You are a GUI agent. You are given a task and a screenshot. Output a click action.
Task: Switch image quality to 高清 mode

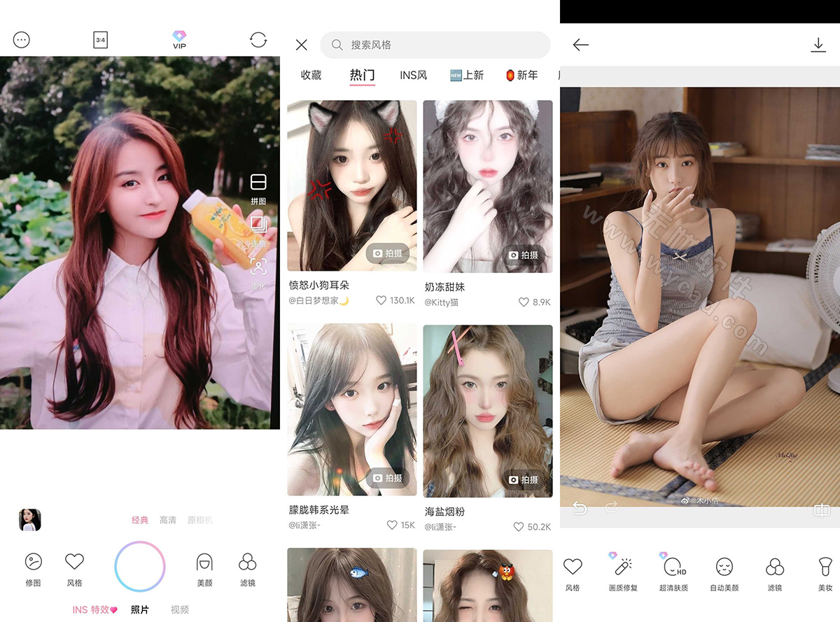tap(168, 520)
